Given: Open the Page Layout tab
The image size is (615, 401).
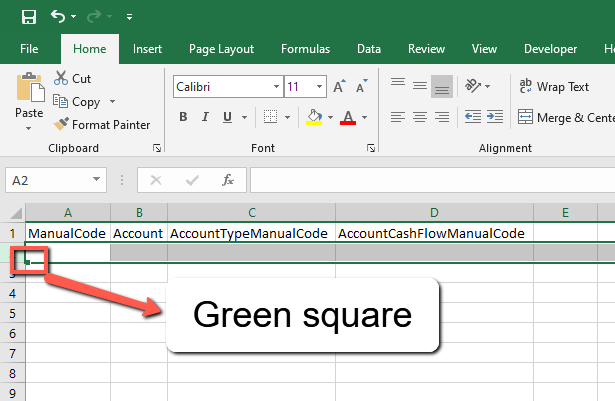Looking at the screenshot, I should click(x=221, y=48).
